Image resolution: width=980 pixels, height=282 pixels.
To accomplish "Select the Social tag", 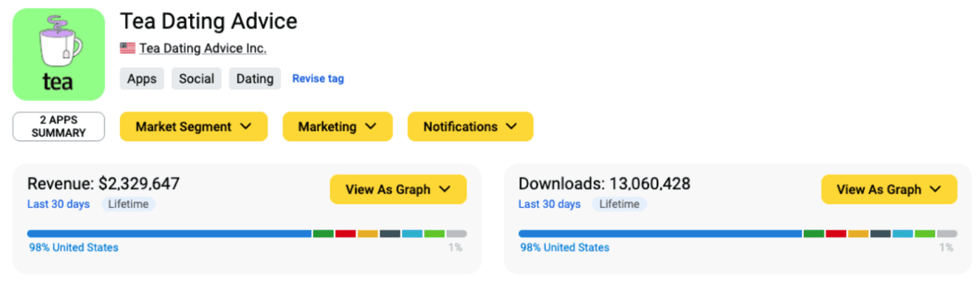I will pyautogui.click(x=196, y=79).
